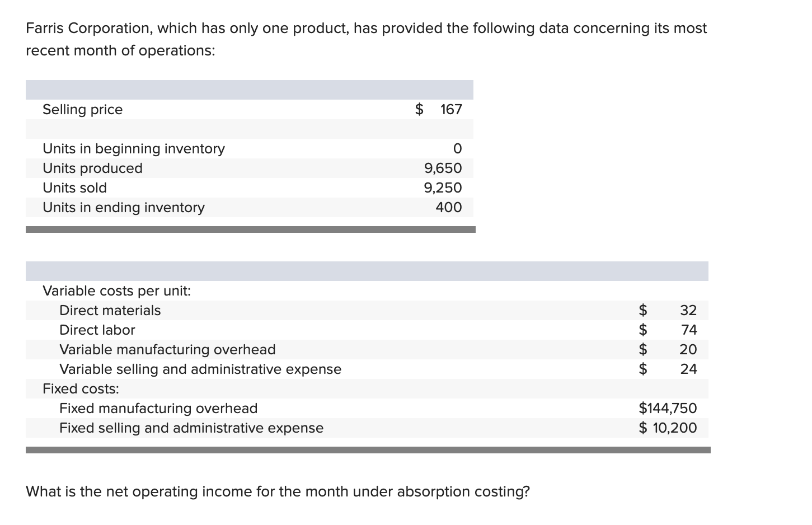Screen dimensions: 812x525
Task: Select the variable selling expense value 24
Action: click(688, 369)
